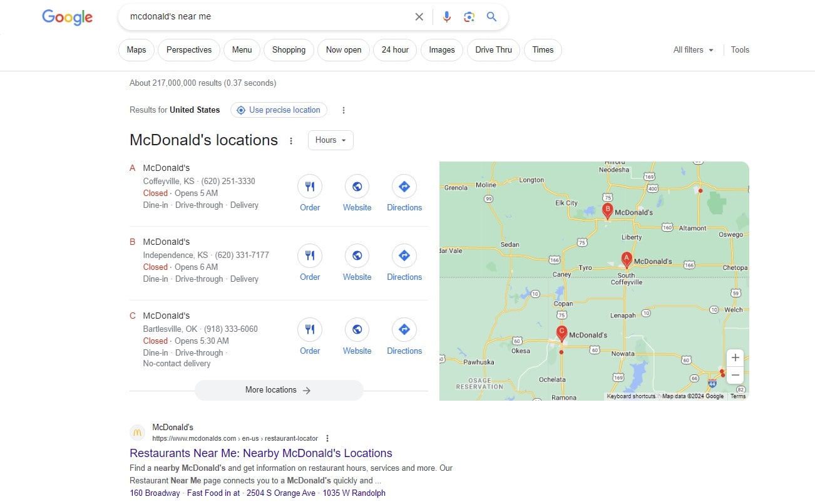Click the More locations button
Screen dimensions: 815x504
tap(279, 390)
